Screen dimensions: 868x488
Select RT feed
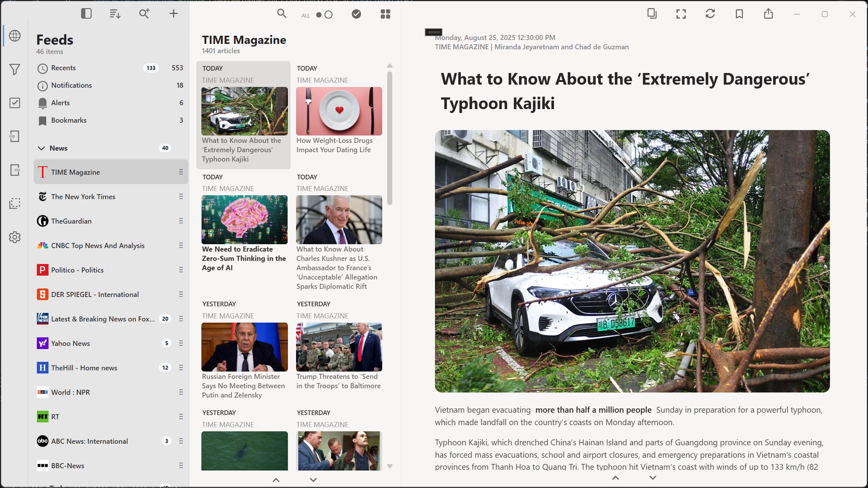click(111, 417)
